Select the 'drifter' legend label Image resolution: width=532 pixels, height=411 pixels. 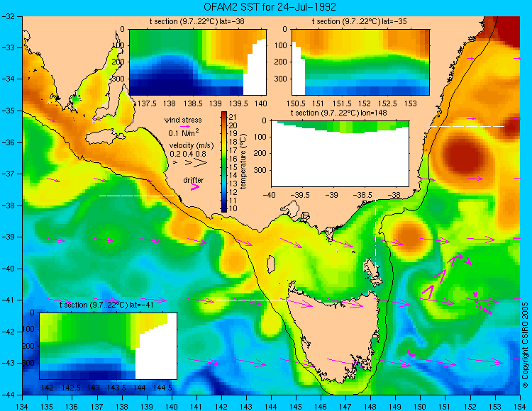pyautogui.click(x=194, y=180)
